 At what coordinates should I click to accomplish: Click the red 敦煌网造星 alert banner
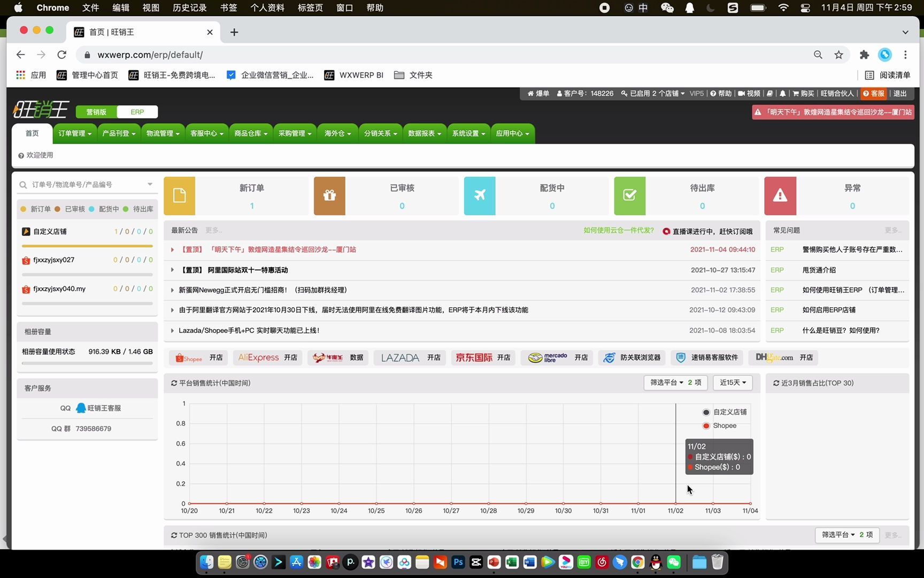coord(833,112)
